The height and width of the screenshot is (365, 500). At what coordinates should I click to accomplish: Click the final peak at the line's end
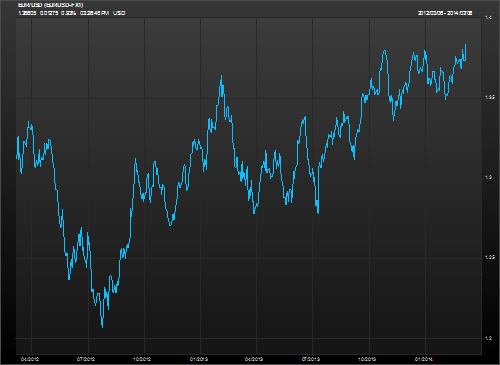(x=465, y=44)
